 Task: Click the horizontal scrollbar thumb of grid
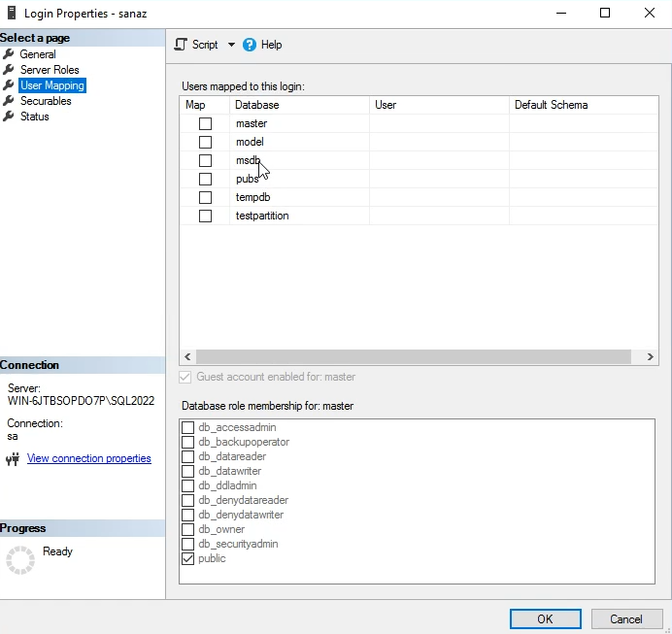point(414,356)
